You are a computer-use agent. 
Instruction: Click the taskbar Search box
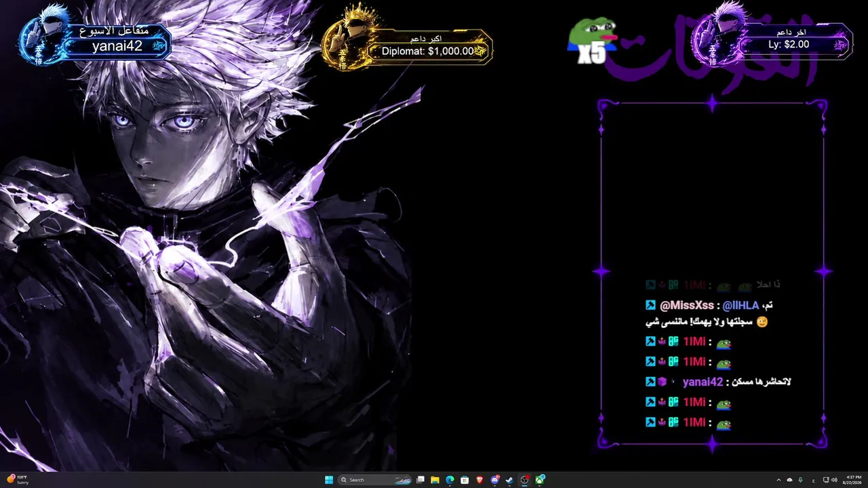[375, 480]
